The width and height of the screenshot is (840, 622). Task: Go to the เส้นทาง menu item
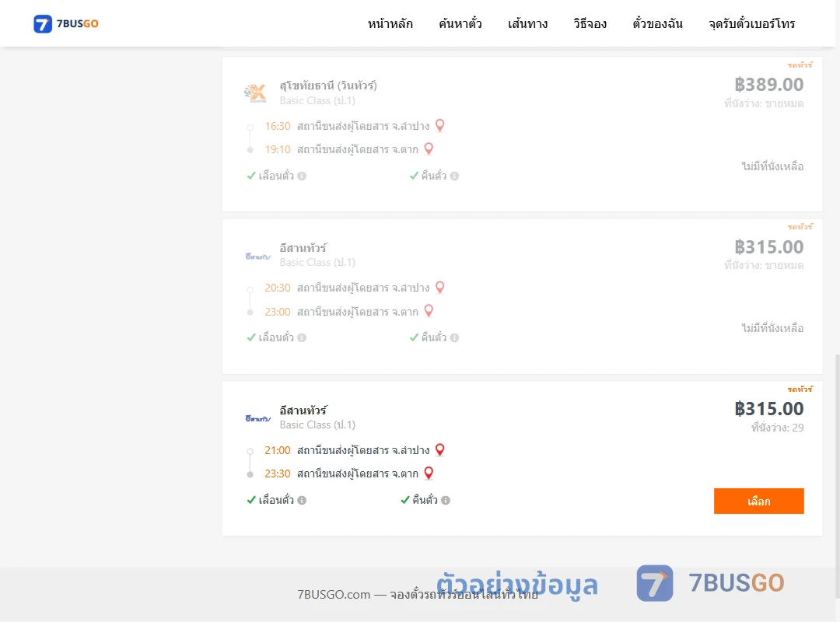[527, 23]
